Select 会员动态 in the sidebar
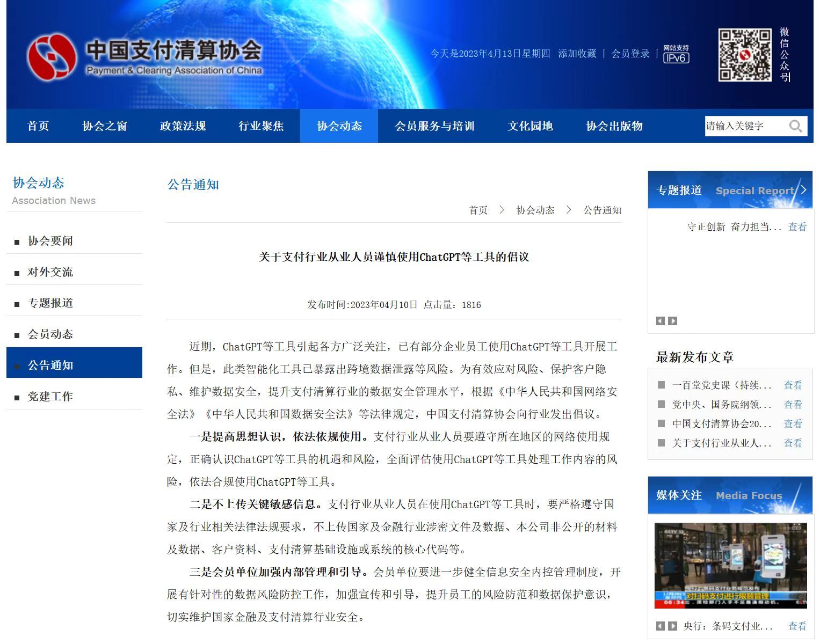The height and width of the screenshot is (644, 820). (74, 334)
